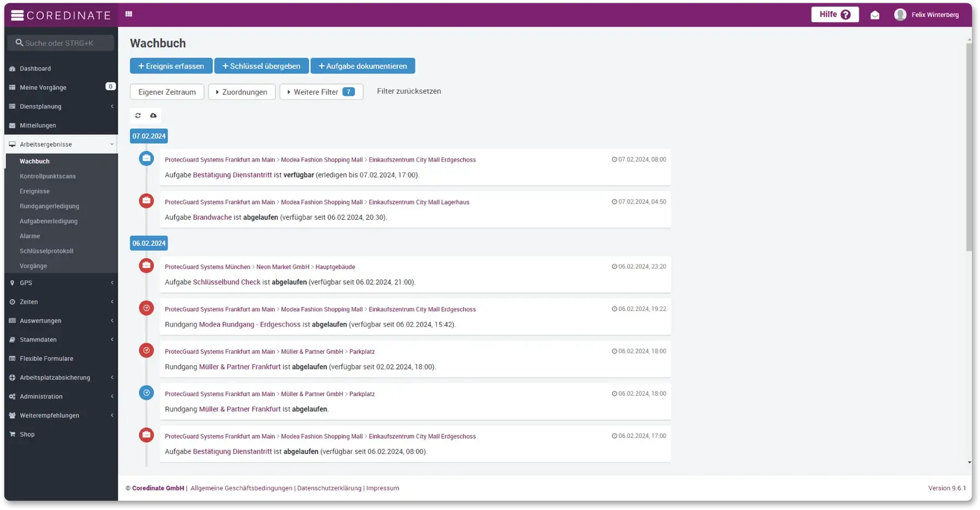Expand the Zuordnungen filter

(x=242, y=92)
